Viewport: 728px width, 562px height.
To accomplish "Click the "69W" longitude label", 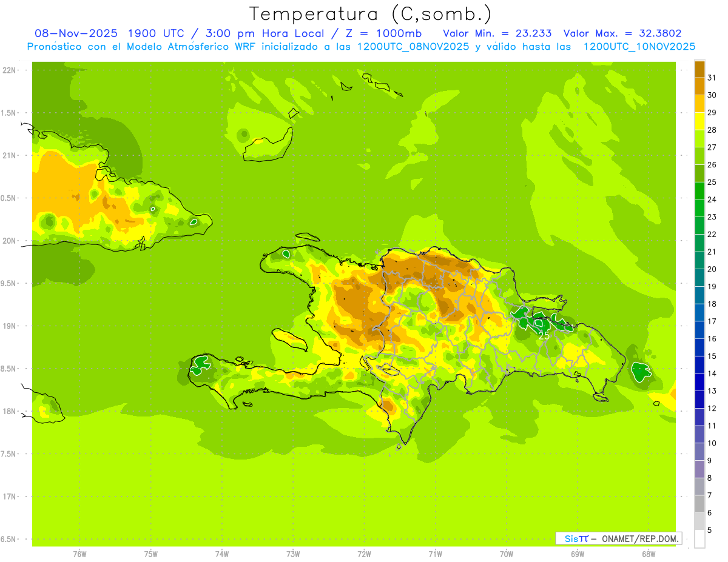I will 577,554.
